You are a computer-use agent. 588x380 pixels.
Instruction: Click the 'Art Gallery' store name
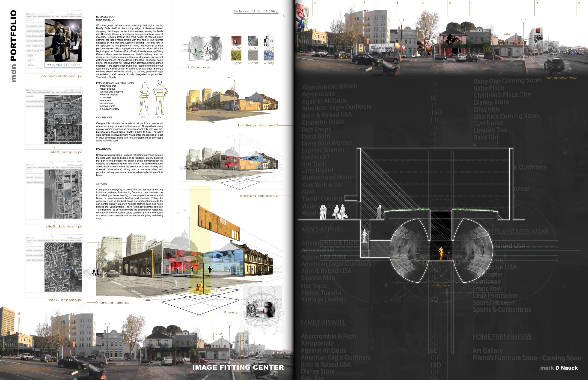pyautogui.click(x=488, y=351)
